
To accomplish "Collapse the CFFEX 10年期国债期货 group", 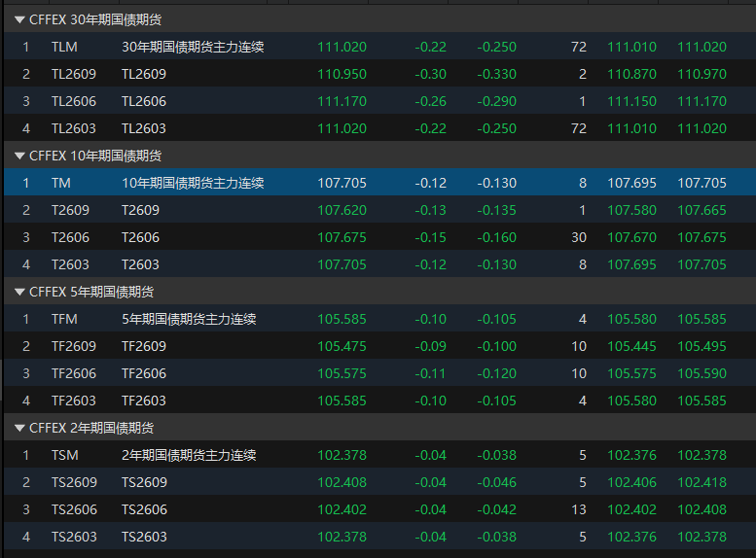I will [x=19, y=156].
